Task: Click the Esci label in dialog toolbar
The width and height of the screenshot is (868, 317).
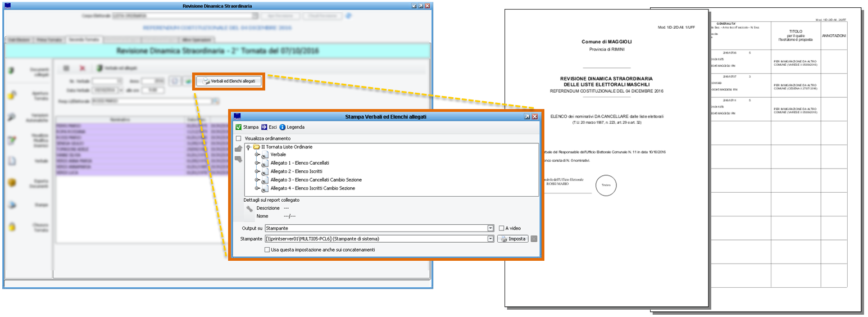Action: pos(272,127)
